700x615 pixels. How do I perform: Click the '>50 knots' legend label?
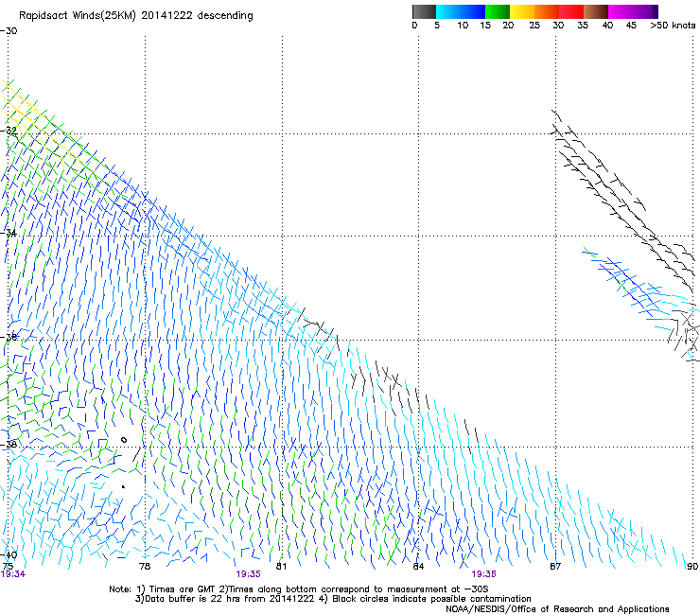coord(673,26)
